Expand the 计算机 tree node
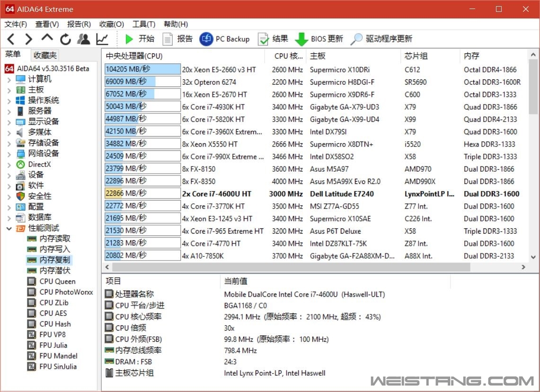 [9, 80]
